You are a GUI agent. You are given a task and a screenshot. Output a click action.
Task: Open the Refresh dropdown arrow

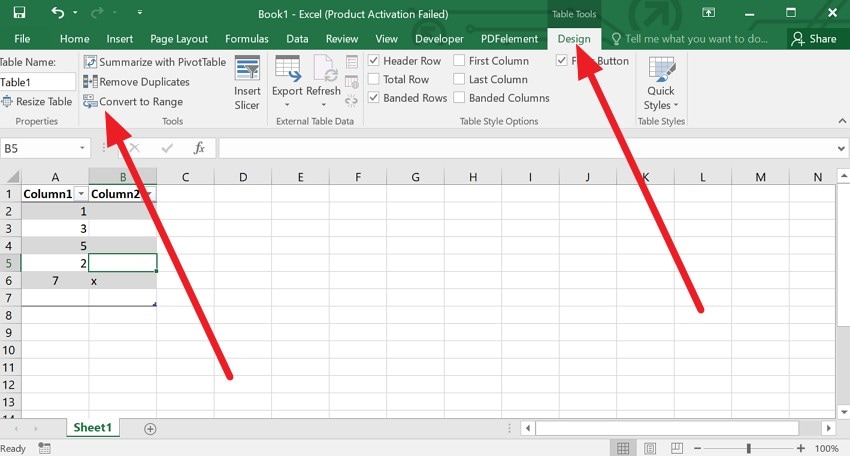click(x=324, y=105)
